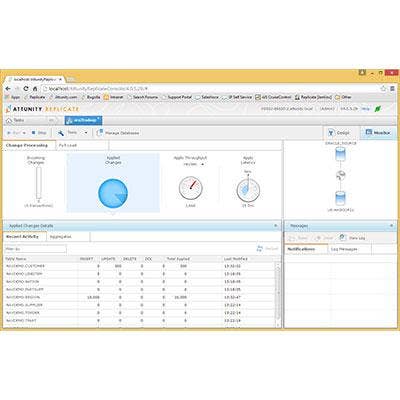Expand the Tools dropdown arrow

click(x=86, y=133)
